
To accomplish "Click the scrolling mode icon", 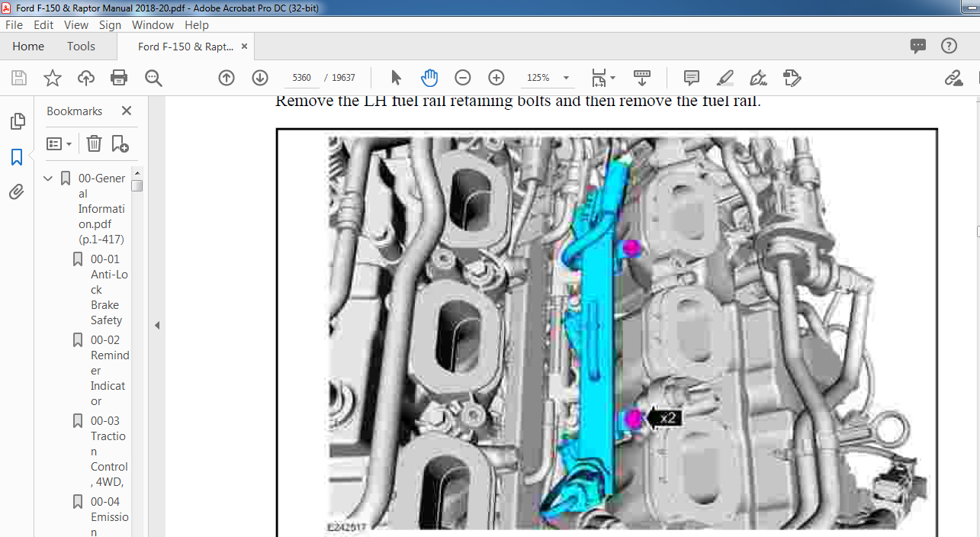I will click(642, 78).
